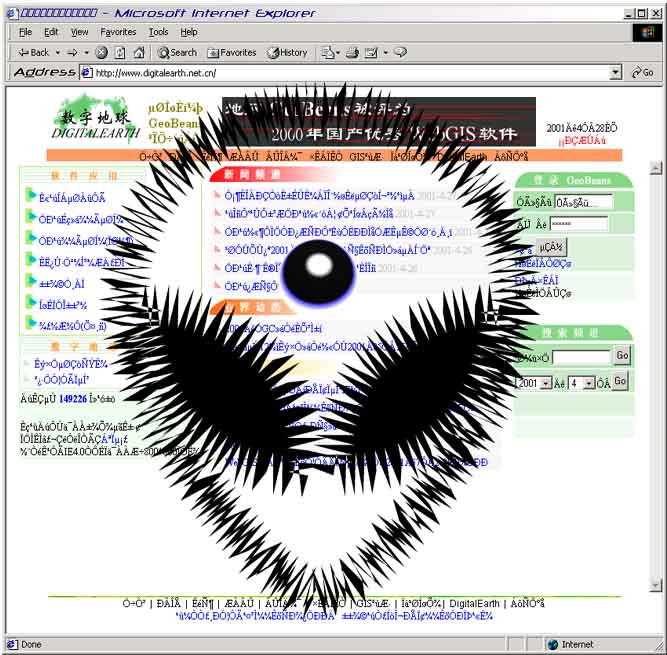The width and height of the screenshot is (667, 655).
Task: Open the Search toolbar pane
Action: [176, 52]
